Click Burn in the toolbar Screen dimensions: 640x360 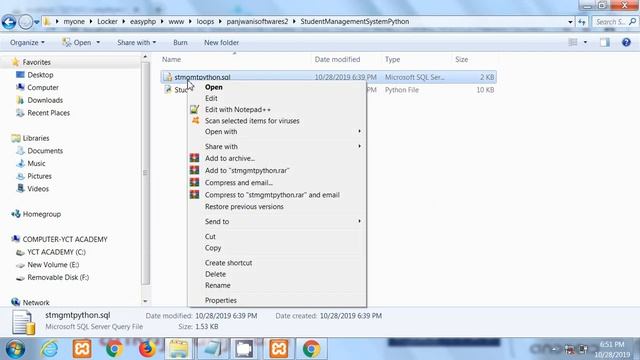[180, 42]
